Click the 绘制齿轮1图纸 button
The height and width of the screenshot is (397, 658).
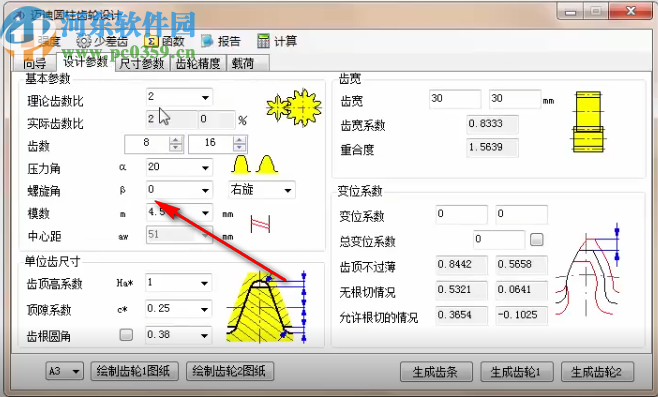[135, 371]
